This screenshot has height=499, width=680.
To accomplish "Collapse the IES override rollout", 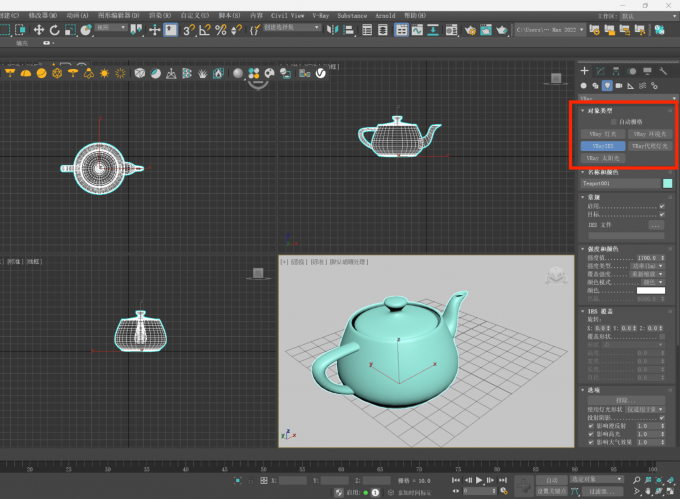I will [x=583, y=311].
